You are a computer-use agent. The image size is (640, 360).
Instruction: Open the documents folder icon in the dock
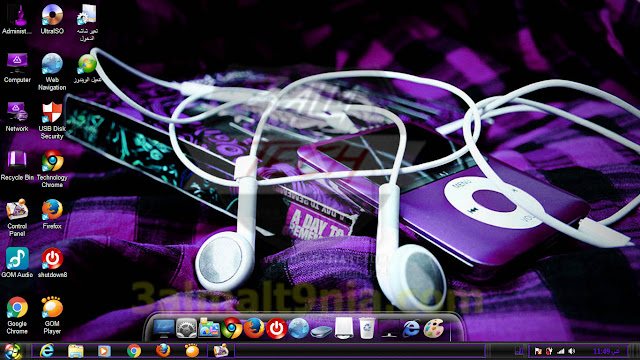(x=209, y=328)
